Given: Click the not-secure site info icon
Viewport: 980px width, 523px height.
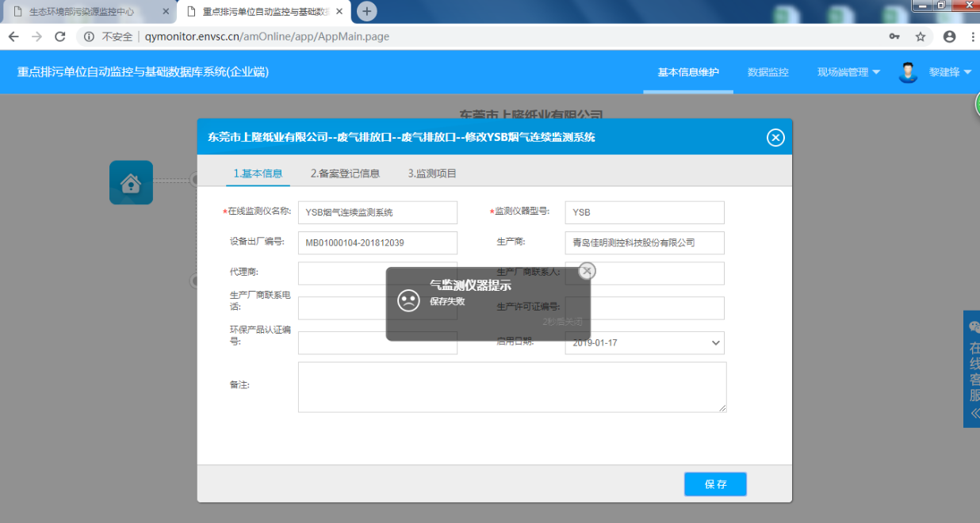Looking at the screenshot, I should tap(89, 36).
